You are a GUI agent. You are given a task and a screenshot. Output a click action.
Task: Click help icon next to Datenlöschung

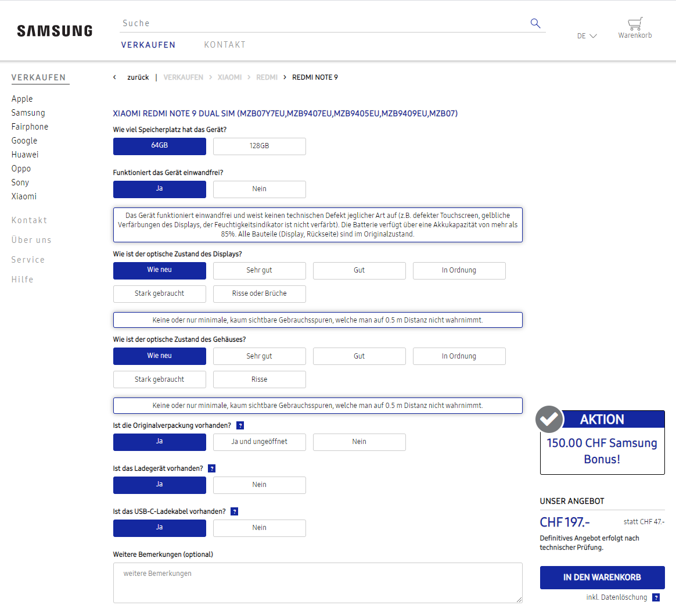656,597
